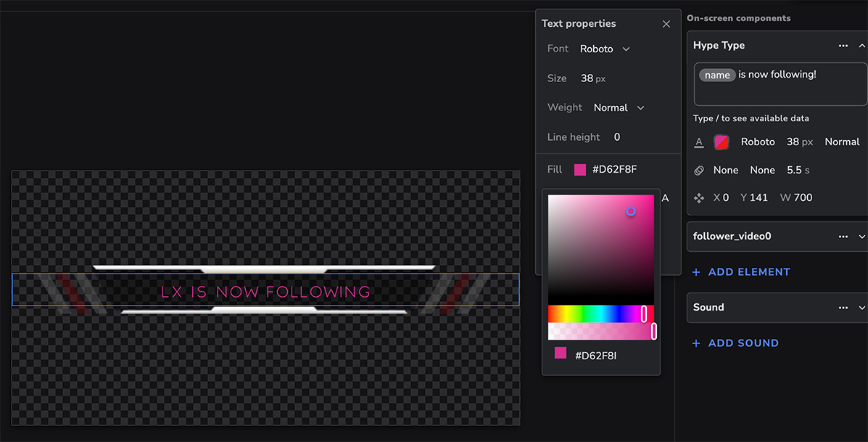Click the Sound section header

[777, 308]
